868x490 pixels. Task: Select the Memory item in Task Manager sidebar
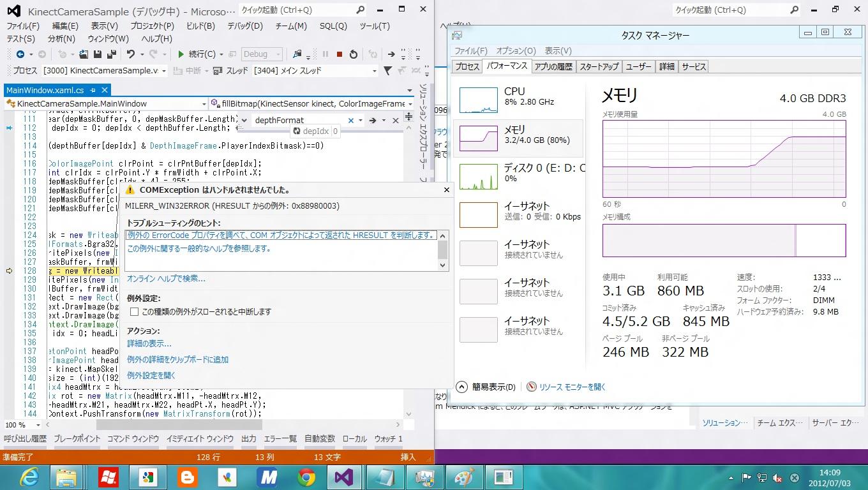point(518,138)
